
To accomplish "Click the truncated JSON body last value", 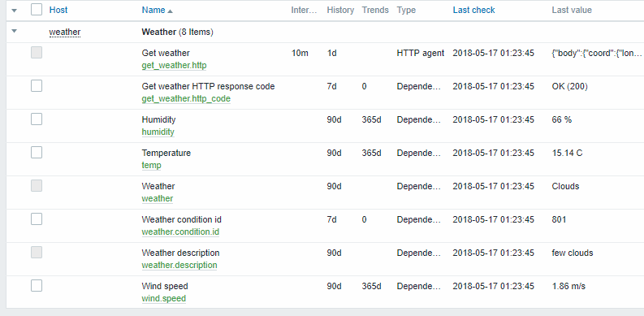I will [x=597, y=53].
